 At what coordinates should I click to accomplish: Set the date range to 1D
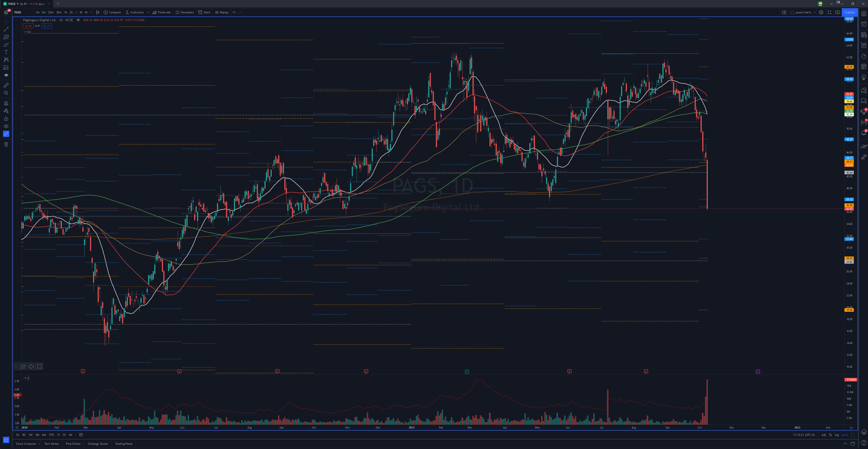pos(17,435)
